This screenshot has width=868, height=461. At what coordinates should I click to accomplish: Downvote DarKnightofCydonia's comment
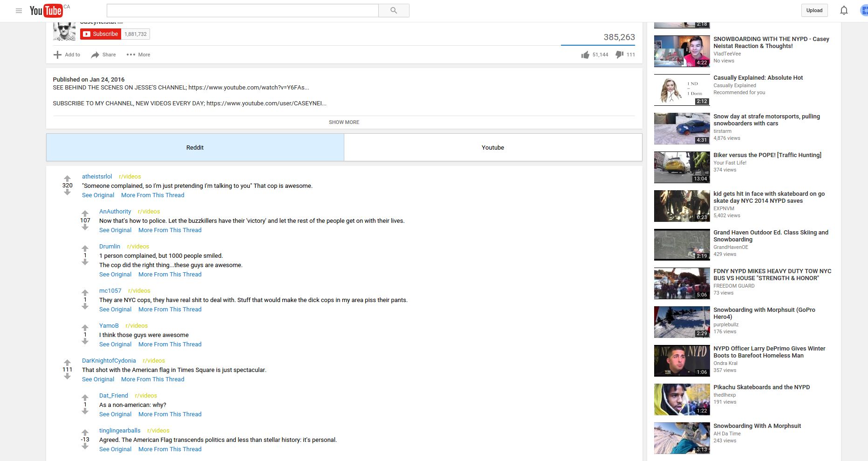[x=67, y=376]
